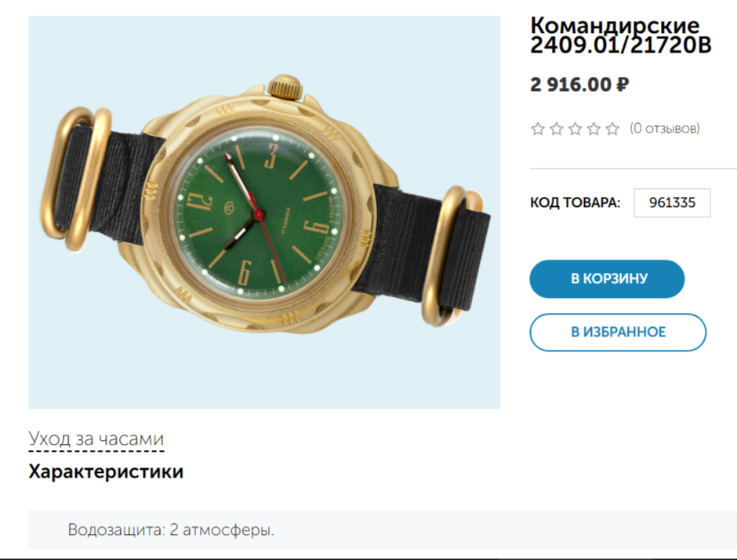Click the product code field 961335
Image resolution: width=737 pixels, height=560 pixels.
[x=672, y=202]
